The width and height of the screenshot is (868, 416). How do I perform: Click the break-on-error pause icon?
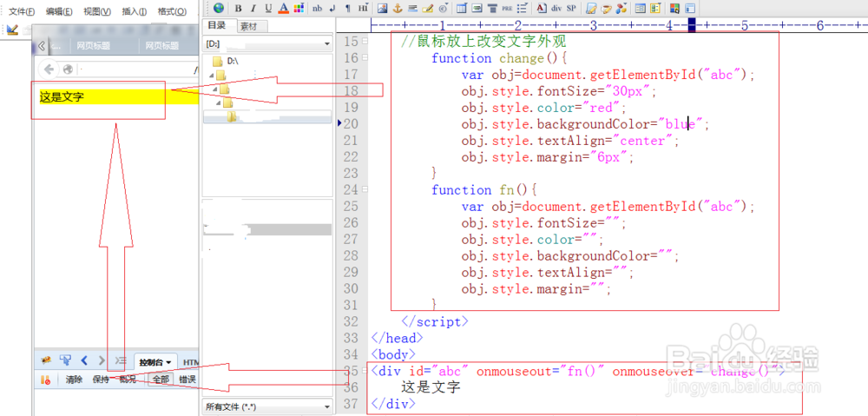46,380
